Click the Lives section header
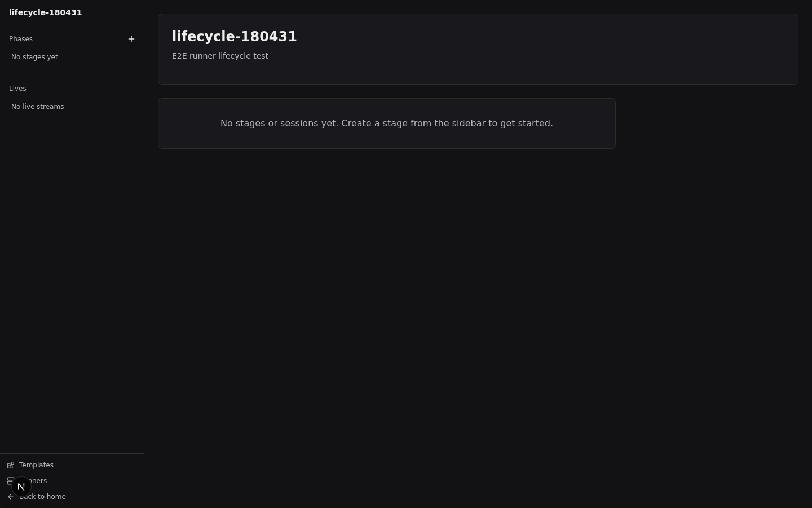Image resolution: width=812 pixels, height=508 pixels. [17, 89]
